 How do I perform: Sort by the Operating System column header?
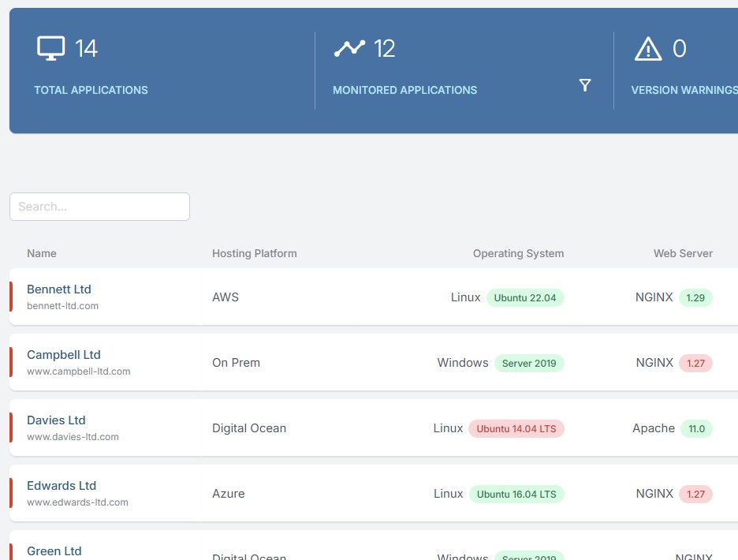tap(517, 253)
